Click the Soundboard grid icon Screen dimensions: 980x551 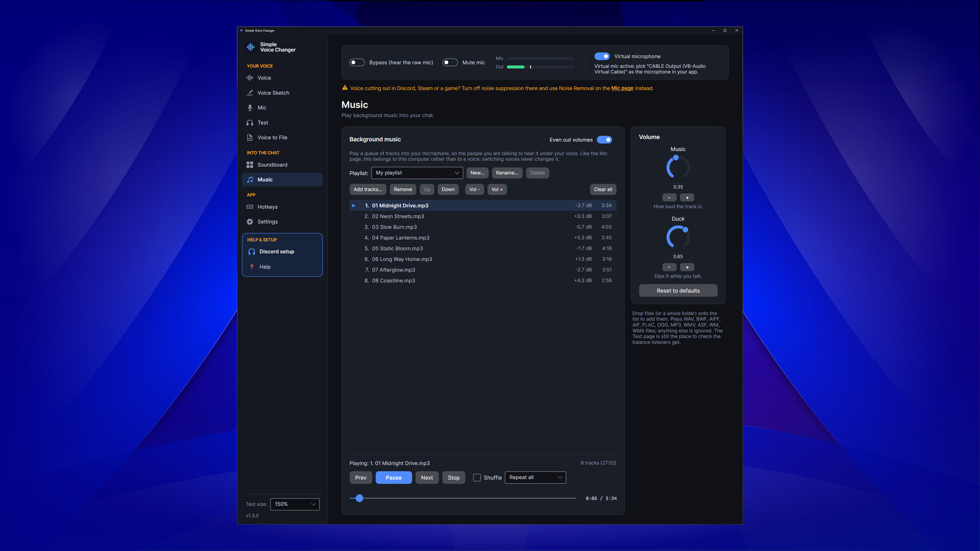coord(250,165)
